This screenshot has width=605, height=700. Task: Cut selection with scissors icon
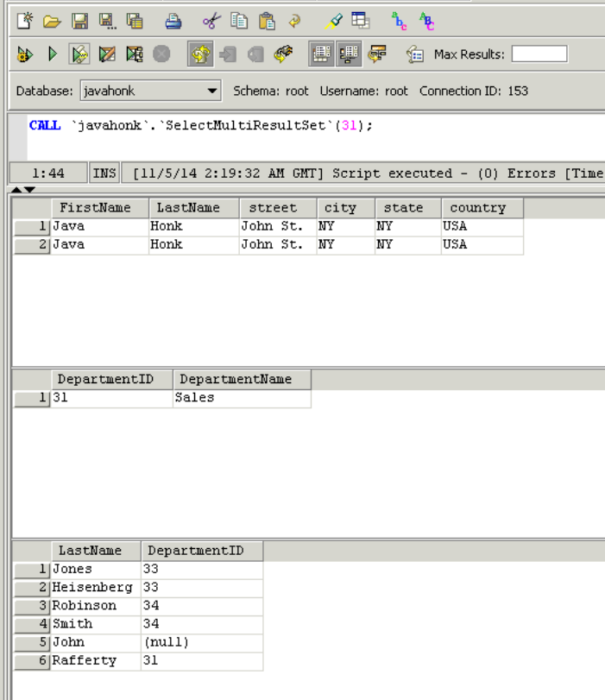[x=211, y=21]
